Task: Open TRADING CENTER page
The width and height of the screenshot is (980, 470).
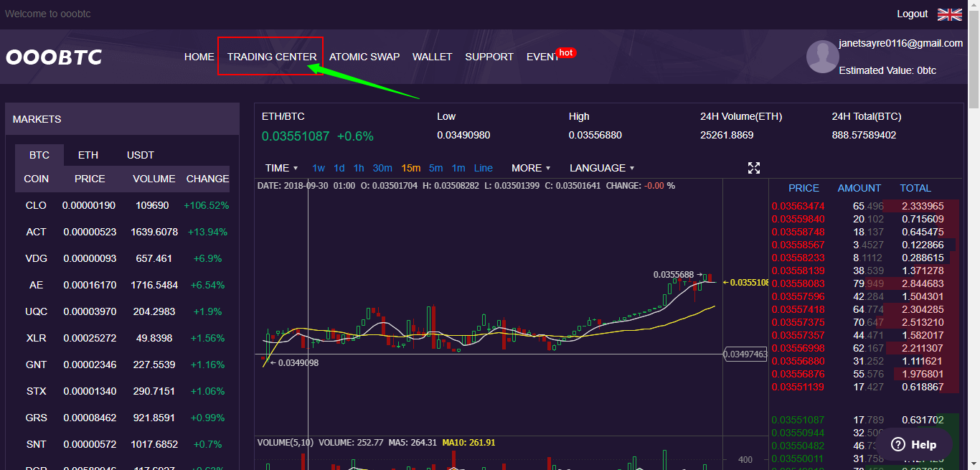Action: point(272,57)
